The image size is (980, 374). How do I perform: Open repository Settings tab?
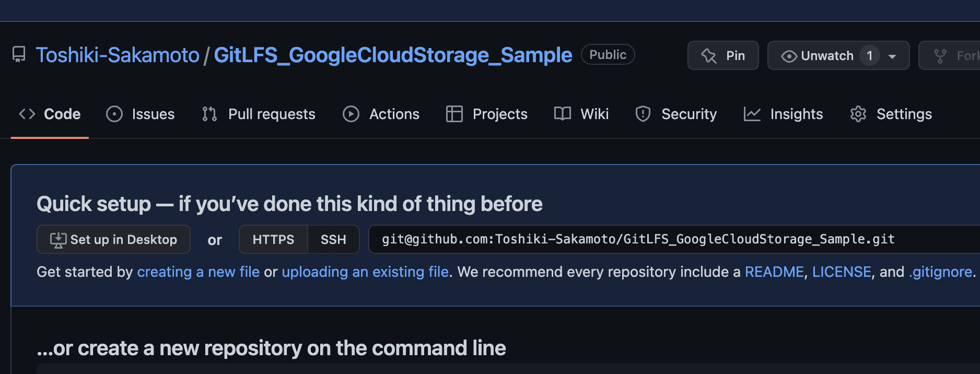coord(891,114)
